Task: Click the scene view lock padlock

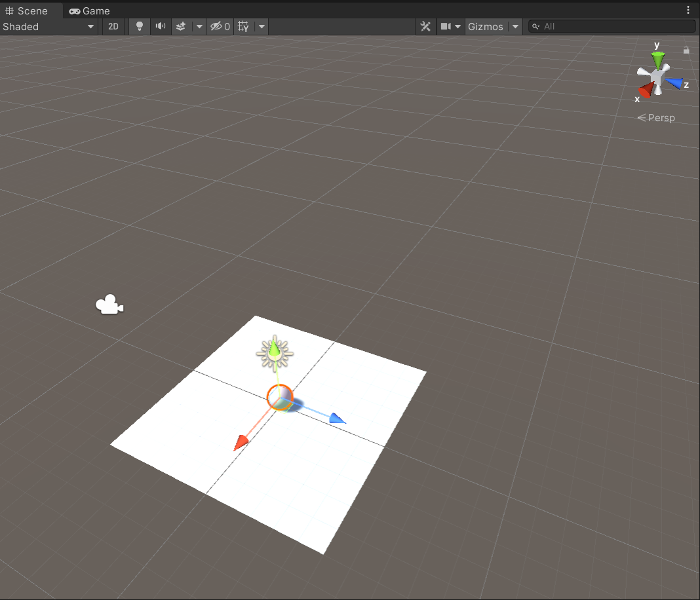Action: click(x=686, y=49)
